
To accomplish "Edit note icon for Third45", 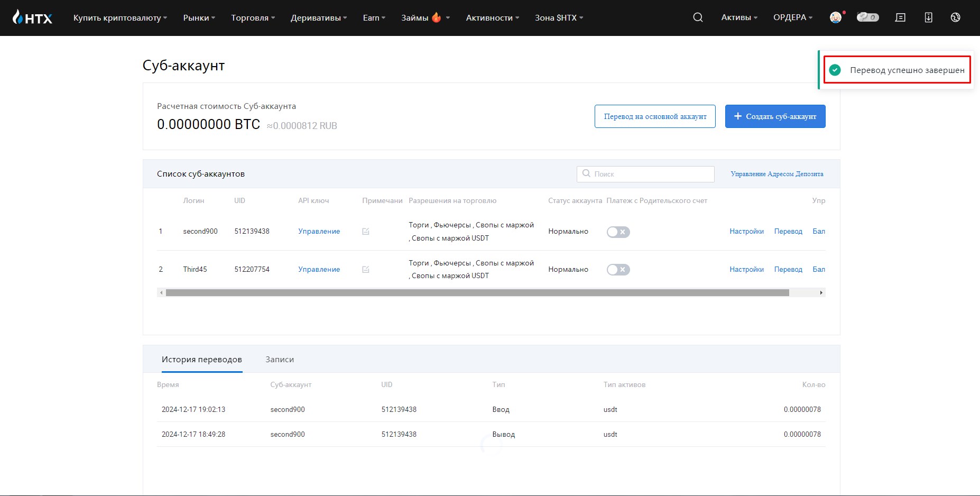I will click(x=366, y=269).
